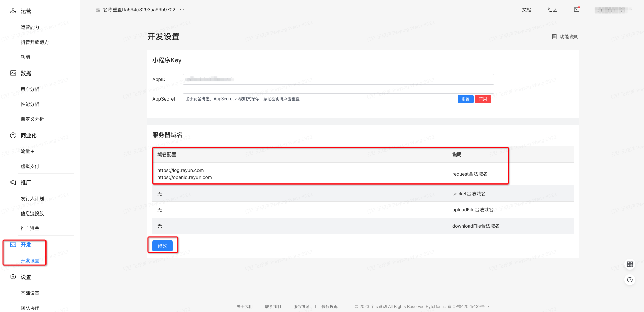The width and height of the screenshot is (644, 312).
Task: Click the 数据 chart icon in sidebar
Action: pos(13,73)
